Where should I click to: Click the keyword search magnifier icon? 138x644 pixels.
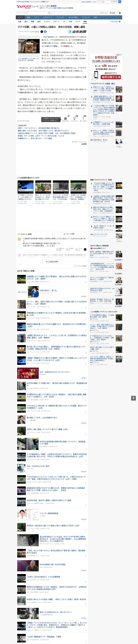(x=49, y=13)
